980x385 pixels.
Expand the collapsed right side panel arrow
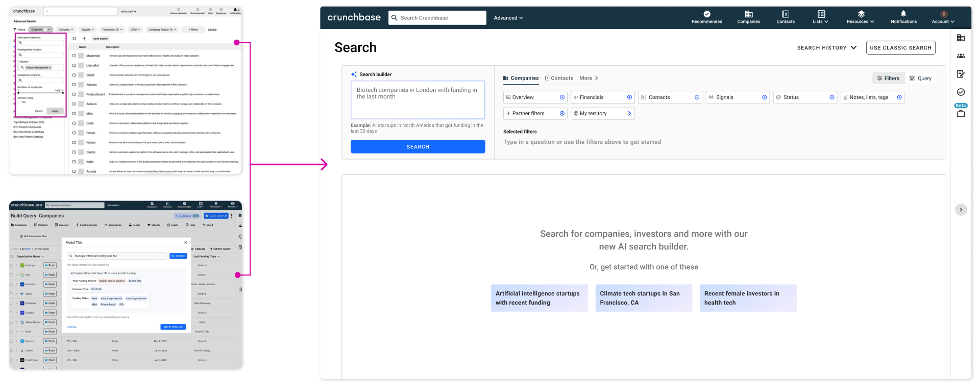tap(961, 210)
